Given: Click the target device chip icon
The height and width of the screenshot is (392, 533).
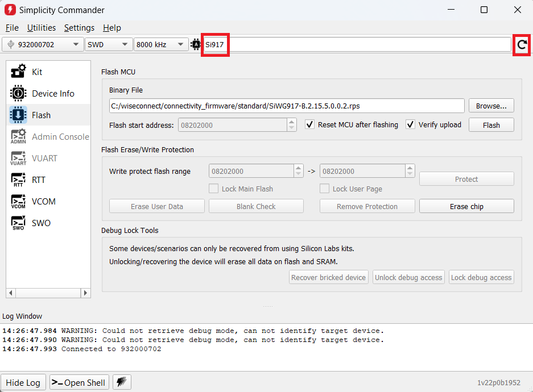Looking at the screenshot, I should [196, 44].
